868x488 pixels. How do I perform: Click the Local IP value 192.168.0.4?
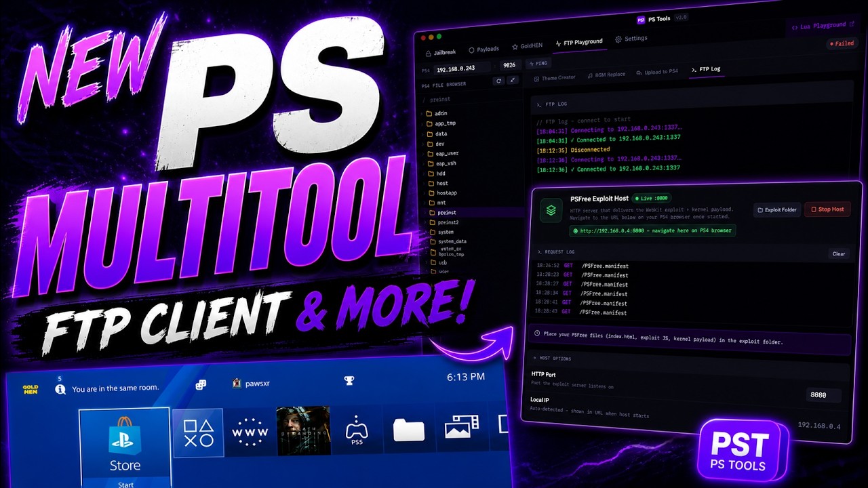click(818, 426)
